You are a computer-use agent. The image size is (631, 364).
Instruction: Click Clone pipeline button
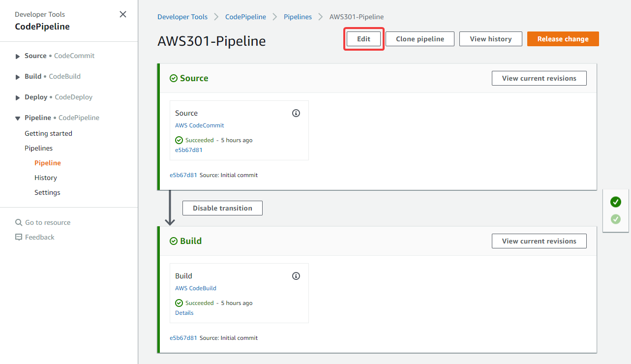click(x=420, y=39)
